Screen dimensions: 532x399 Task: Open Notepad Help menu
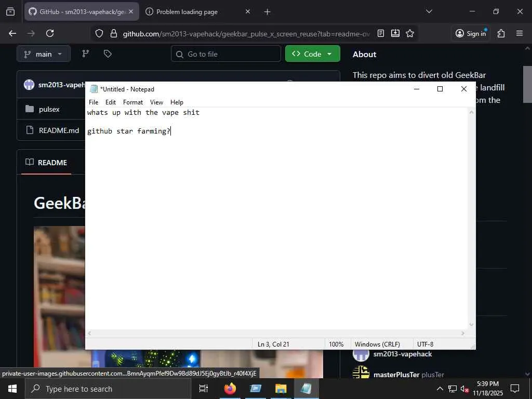point(177,102)
